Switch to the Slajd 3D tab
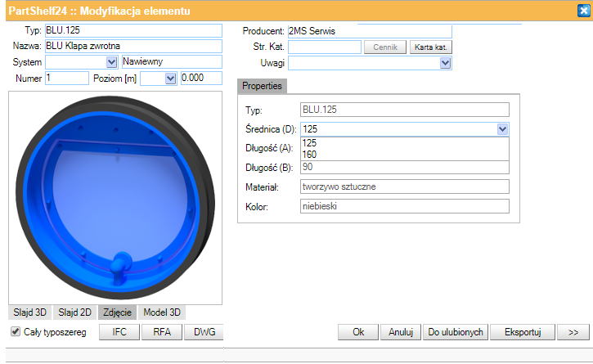The width and height of the screenshot is (593, 364). 29,312
